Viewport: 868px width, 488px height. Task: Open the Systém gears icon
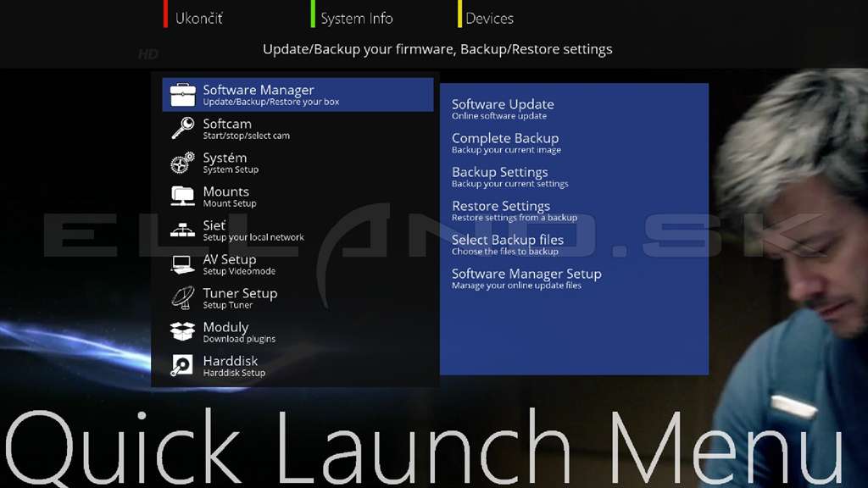coord(183,163)
